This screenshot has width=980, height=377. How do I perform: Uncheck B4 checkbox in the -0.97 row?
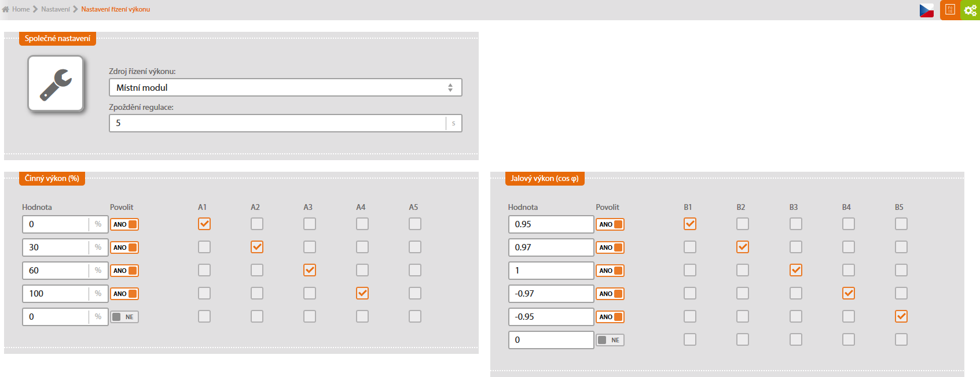coord(849,293)
